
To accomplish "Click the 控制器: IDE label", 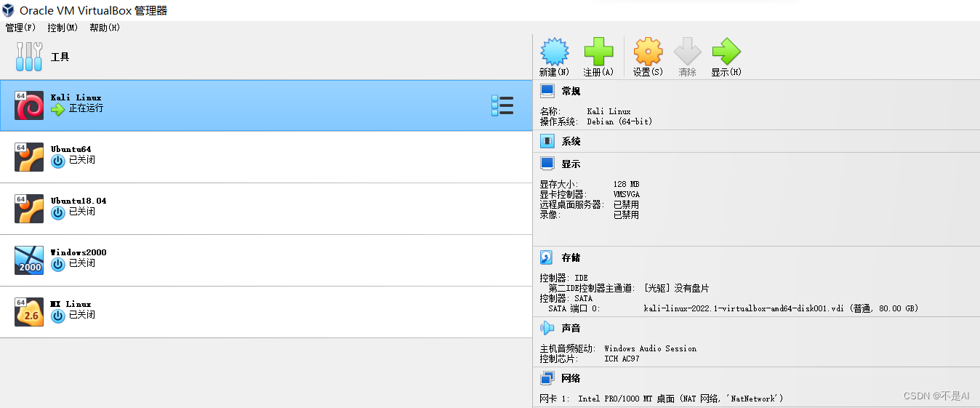I will [563, 278].
